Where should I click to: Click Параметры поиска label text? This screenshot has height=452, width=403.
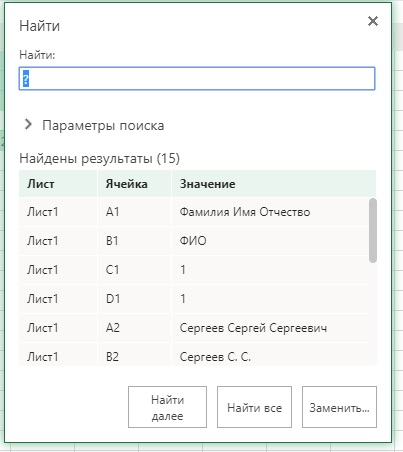103,125
